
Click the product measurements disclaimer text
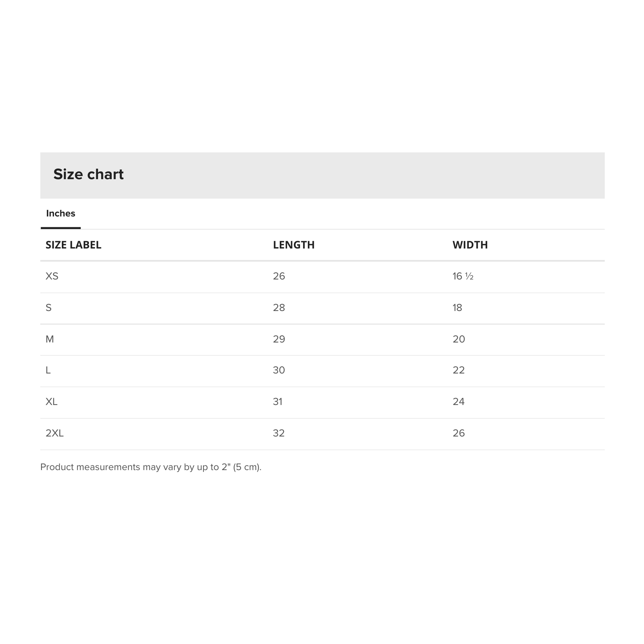click(x=151, y=467)
